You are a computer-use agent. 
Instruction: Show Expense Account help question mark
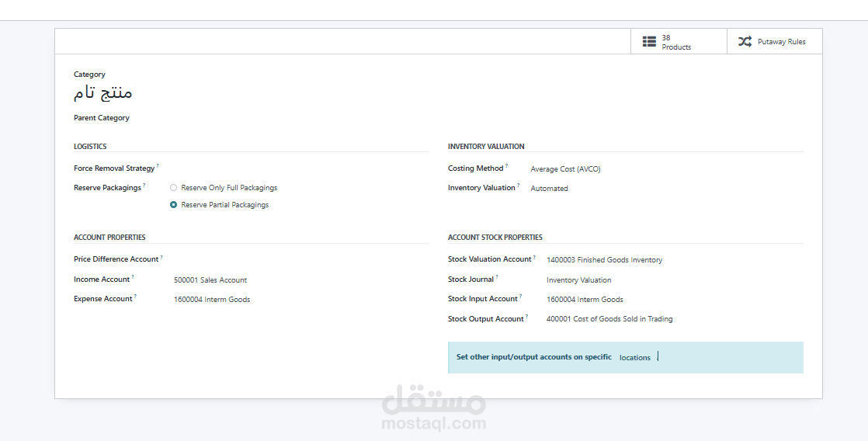pos(136,296)
